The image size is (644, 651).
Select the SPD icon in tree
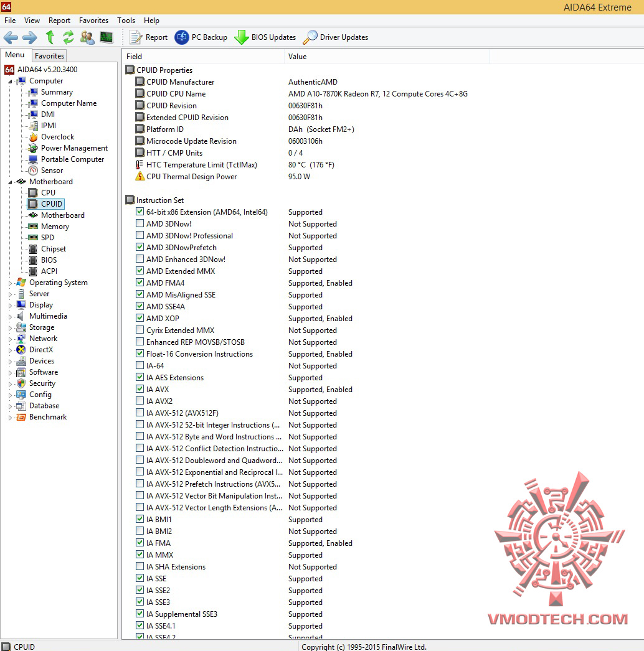coord(33,238)
